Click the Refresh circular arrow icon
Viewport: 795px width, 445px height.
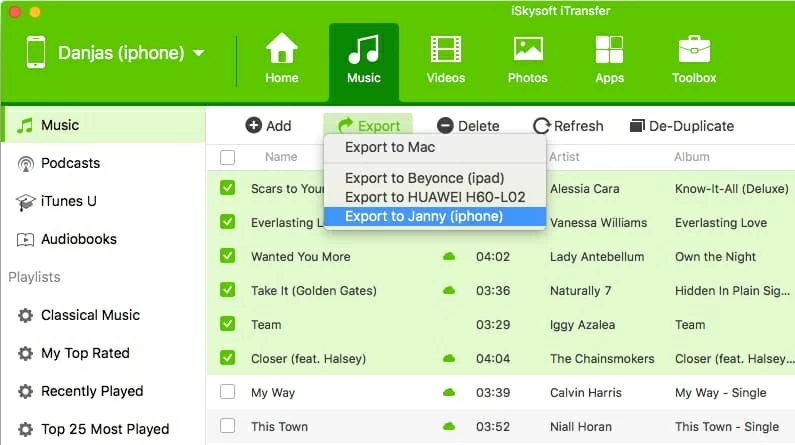point(542,126)
